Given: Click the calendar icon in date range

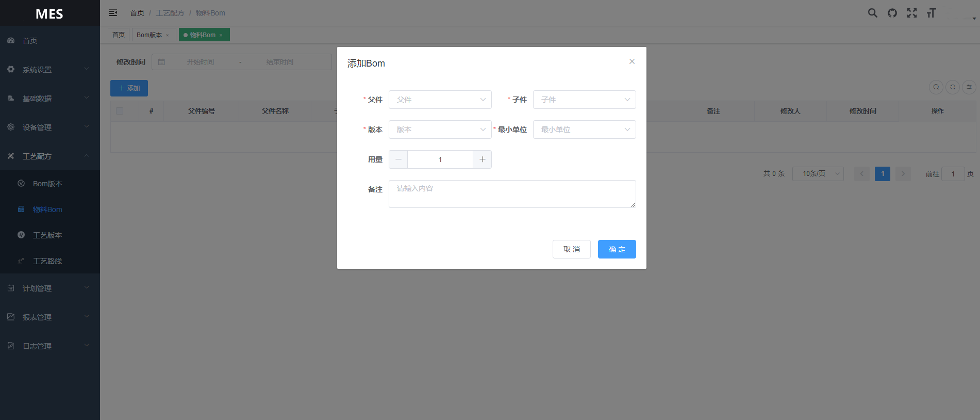Looking at the screenshot, I should [x=161, y=62].
